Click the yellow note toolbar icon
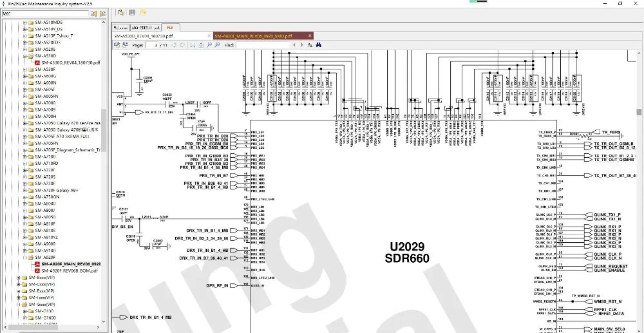 pyautogui.click(x=143, y=12)
